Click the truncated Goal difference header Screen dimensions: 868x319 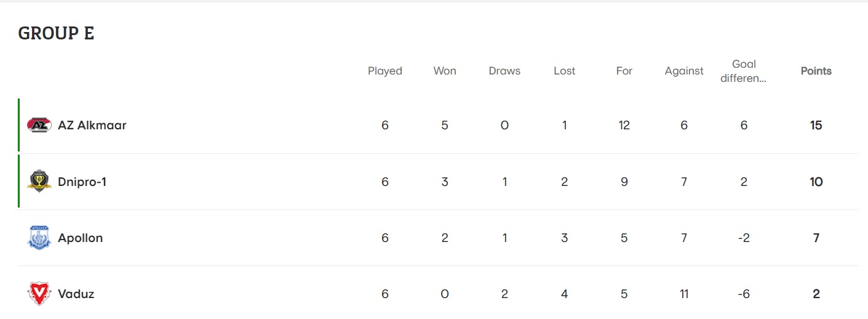(x=744, y=71)
